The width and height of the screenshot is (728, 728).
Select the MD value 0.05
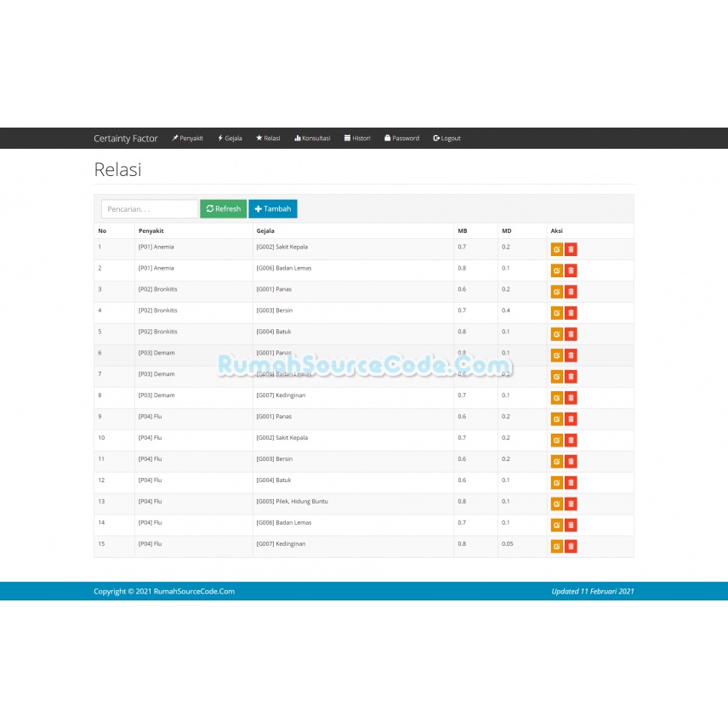tap(508, 543)
